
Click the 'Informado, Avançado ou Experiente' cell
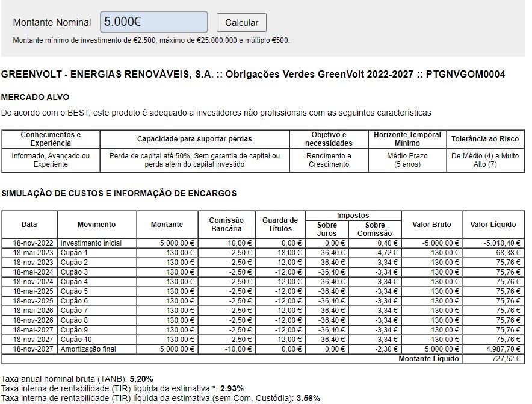coord(51,160)
